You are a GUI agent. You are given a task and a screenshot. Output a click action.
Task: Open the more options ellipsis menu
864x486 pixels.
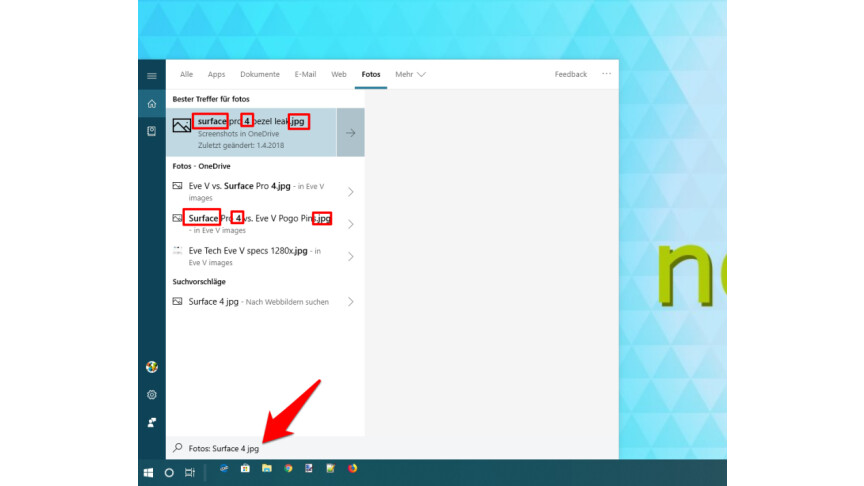pos(606,74)
